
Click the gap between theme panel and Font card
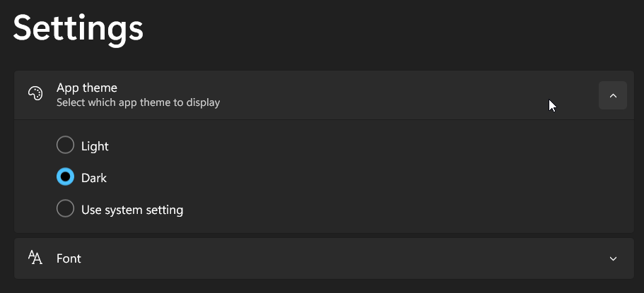click(324, 235)
